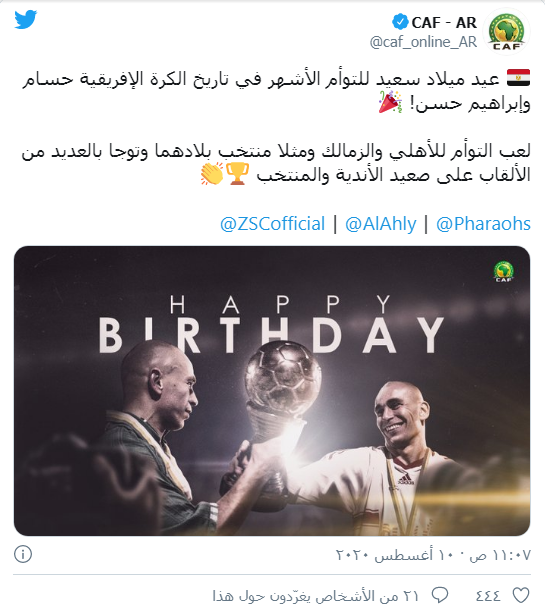This screenshot has width=545, height=606.
Task: Open the @caf_online_AR handle
Action: (x=423, y=42)
